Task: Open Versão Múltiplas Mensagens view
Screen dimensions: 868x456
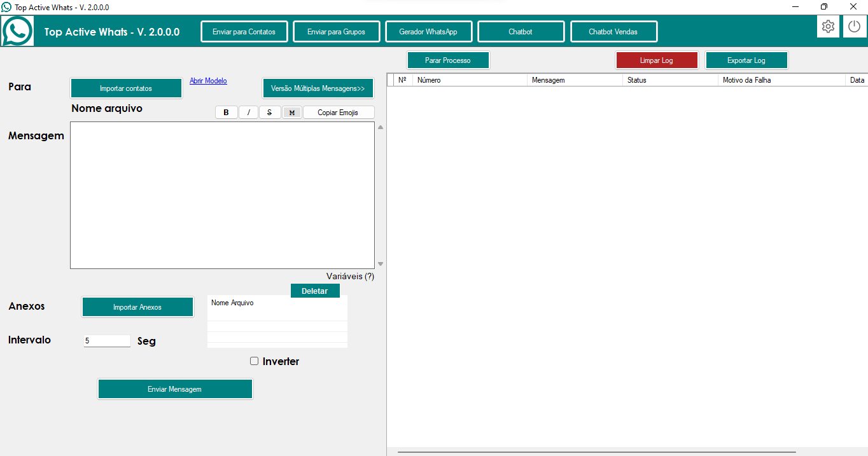Action: point(318,88)
